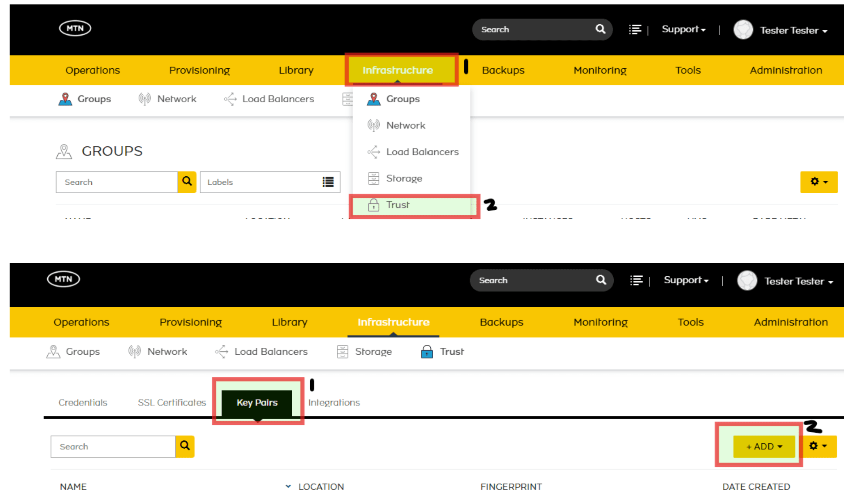Open gear settings dropdown on Groups page

tap(819, 182)
